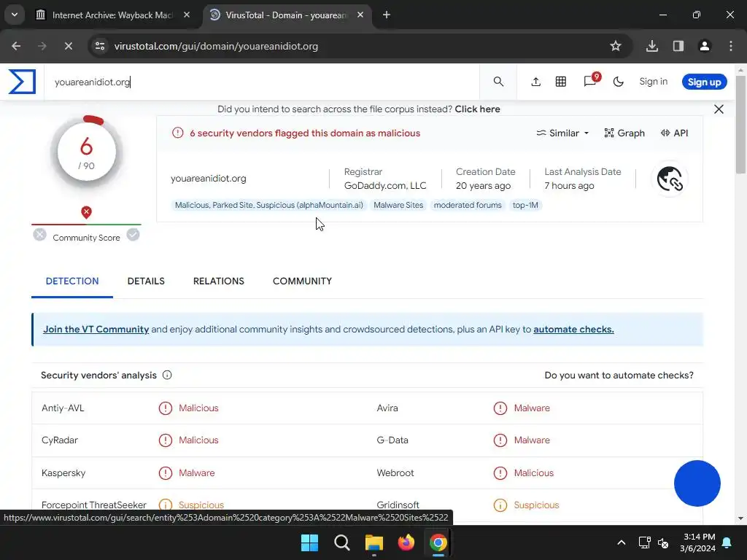Click the 'top-1M' tag
Viewport: 747px width, 560px height.
click(525, 205)
